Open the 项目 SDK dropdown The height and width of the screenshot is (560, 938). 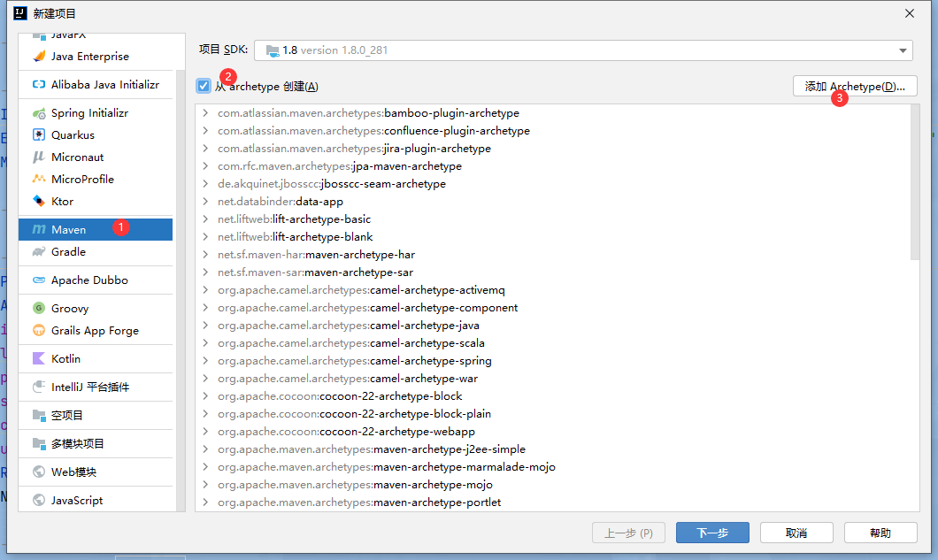(903, 50)
